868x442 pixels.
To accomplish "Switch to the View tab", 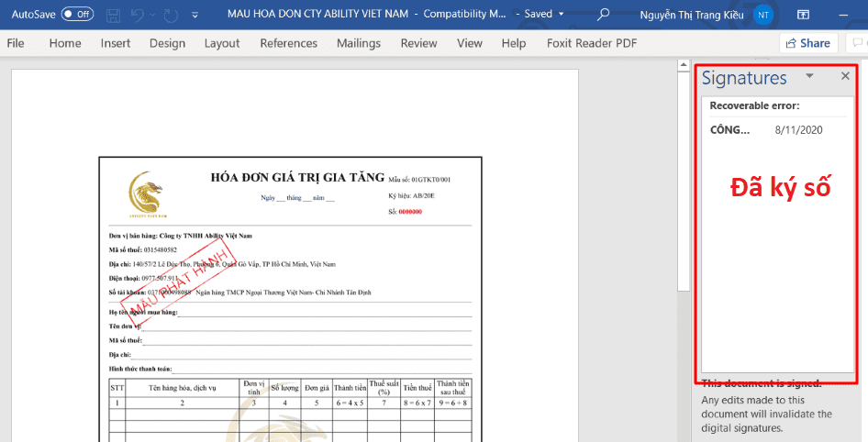I will pos(470,43).
